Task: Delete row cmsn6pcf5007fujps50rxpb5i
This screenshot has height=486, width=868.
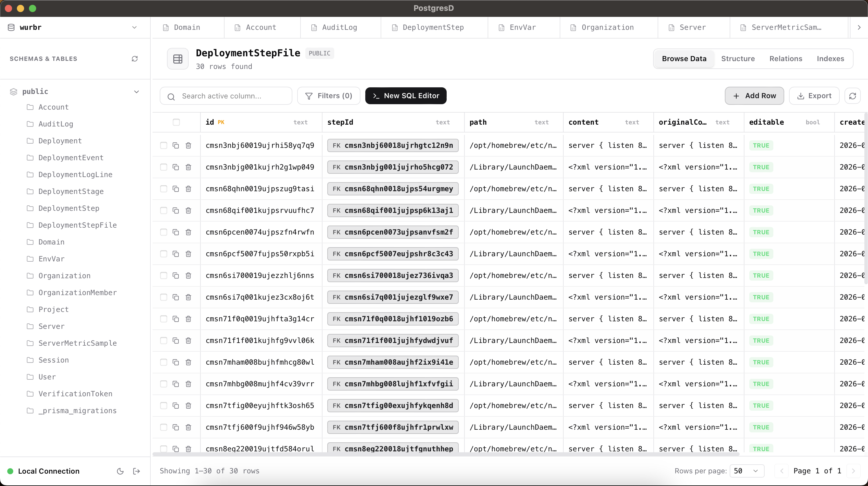Action: point(188,254)
